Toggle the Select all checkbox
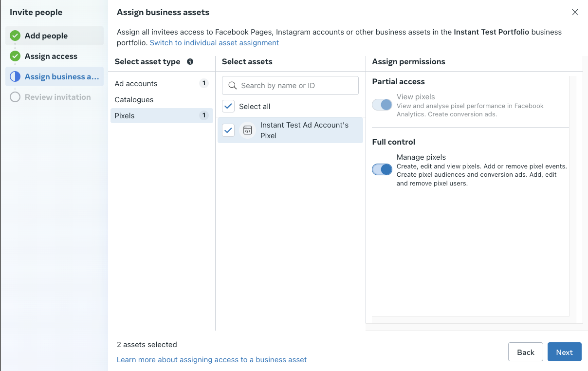The height and width of the screenshot is (371, 588). [x=228, y=106]
